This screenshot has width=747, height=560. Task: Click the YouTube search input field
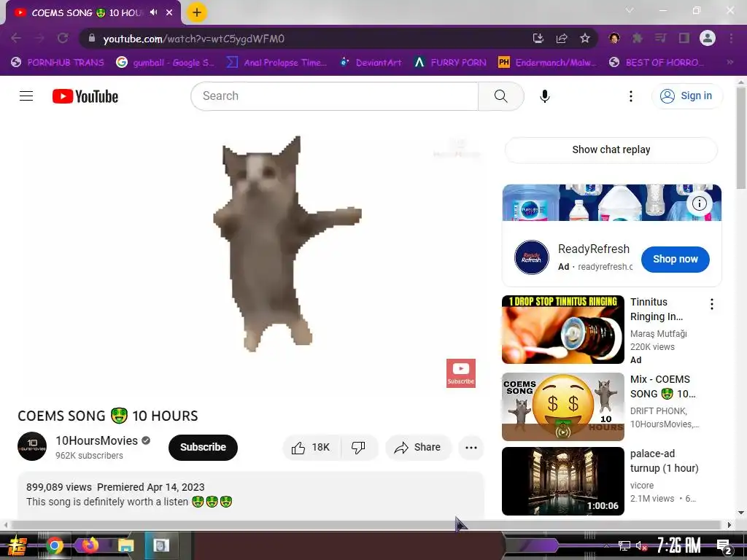click(x=335, y=96)
